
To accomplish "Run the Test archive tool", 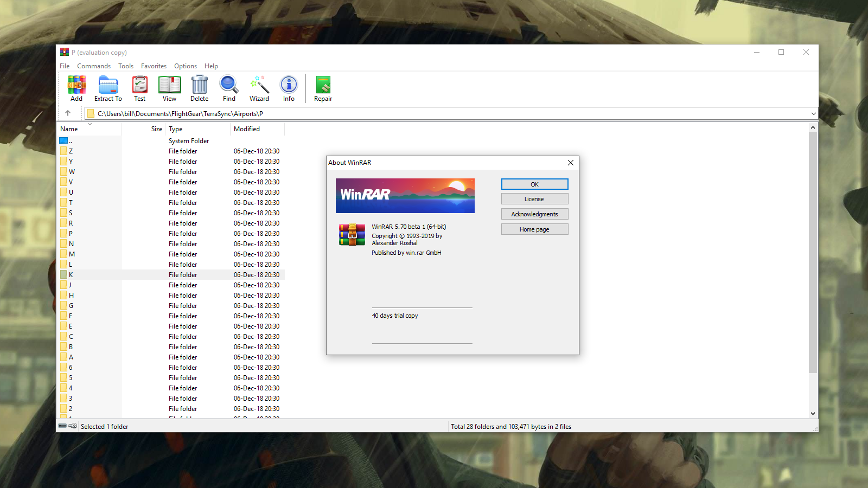I will click(x=140, y=85).
